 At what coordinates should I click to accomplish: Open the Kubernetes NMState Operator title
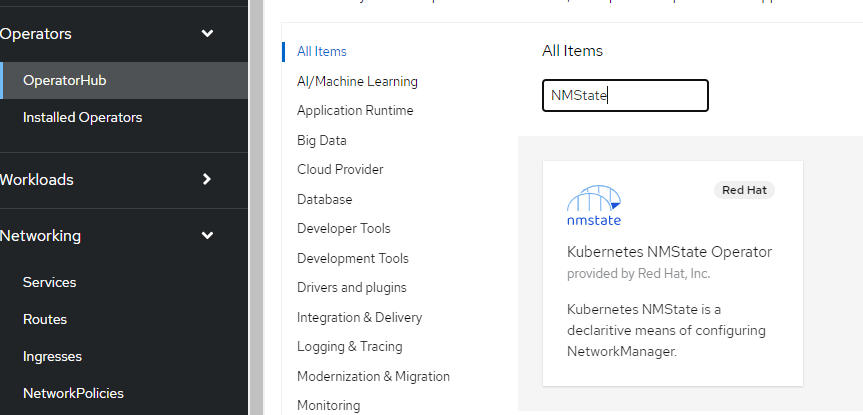tap(669, 252)
